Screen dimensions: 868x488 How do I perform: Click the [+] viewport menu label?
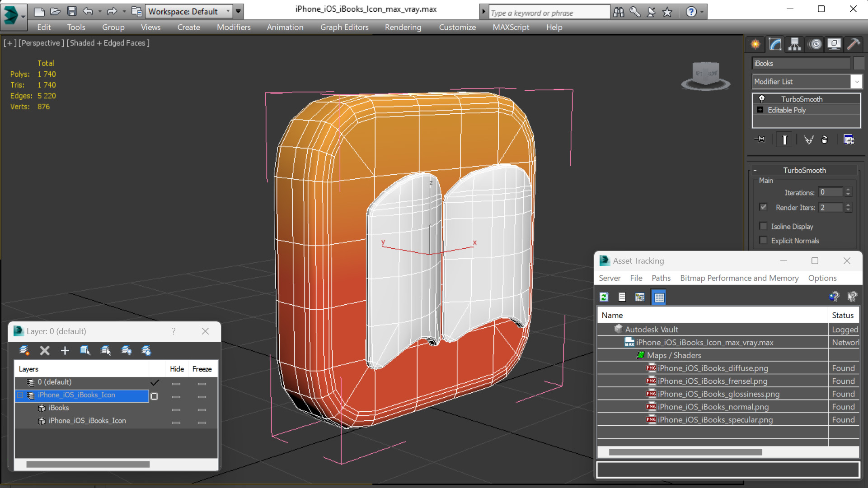10,43
